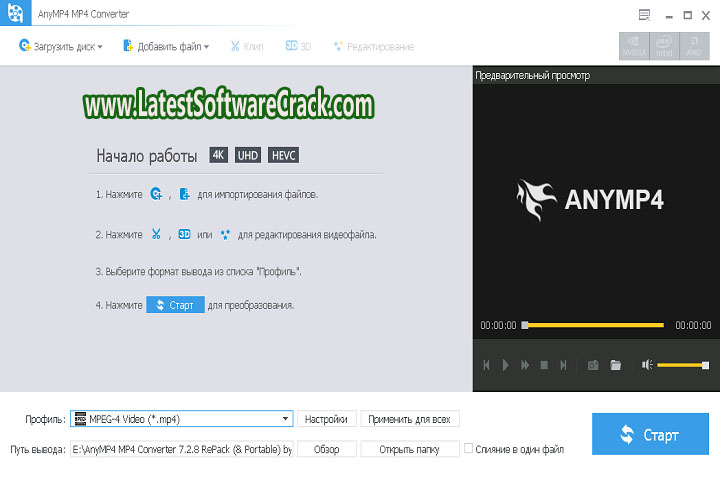Expand the 'Добавить файл' dropdown
Image resolution: width=720 pixels, height=480 pixels.
(206, 47)
